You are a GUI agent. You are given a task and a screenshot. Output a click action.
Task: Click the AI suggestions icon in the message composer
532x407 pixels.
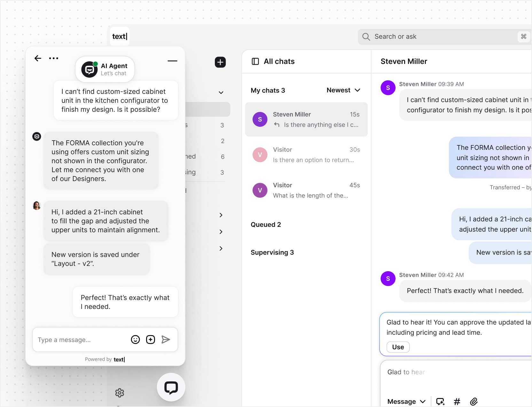tap(440, 402)
